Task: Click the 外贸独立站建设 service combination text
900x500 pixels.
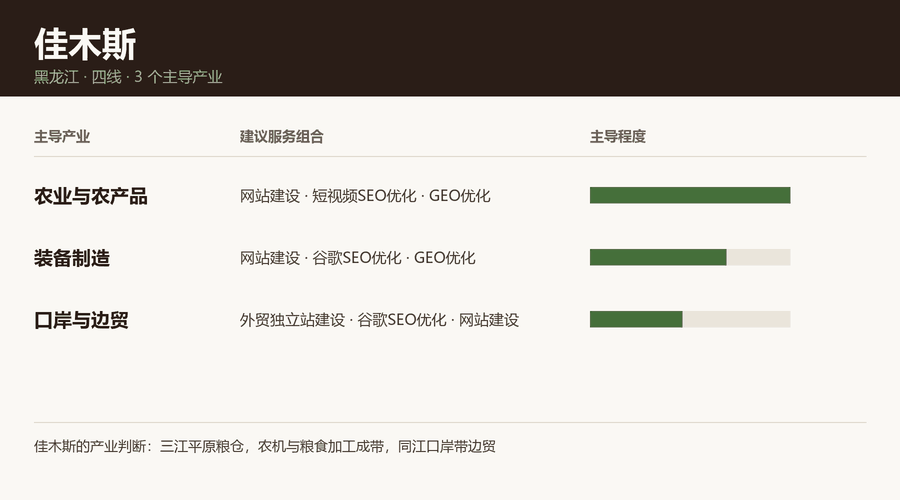Action: coord(379,320)
